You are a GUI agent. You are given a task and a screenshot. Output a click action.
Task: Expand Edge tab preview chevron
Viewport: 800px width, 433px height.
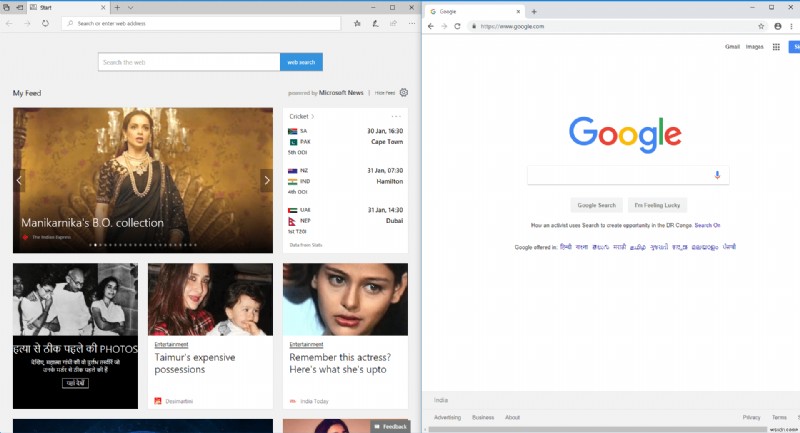click(131, 8)
